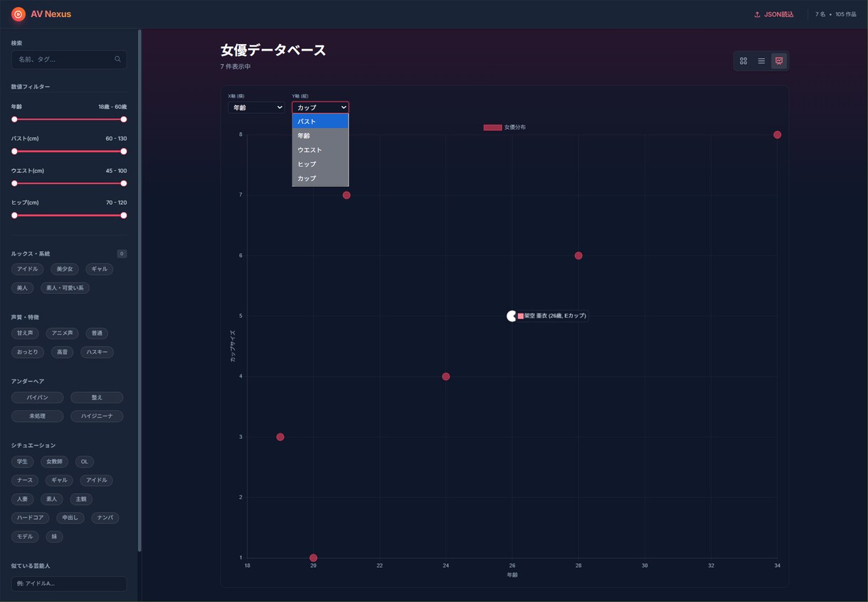Toggle the 美人 look tag
Image resolution: width=868 pixels, height=602 pixels.
tap(22, 287)
